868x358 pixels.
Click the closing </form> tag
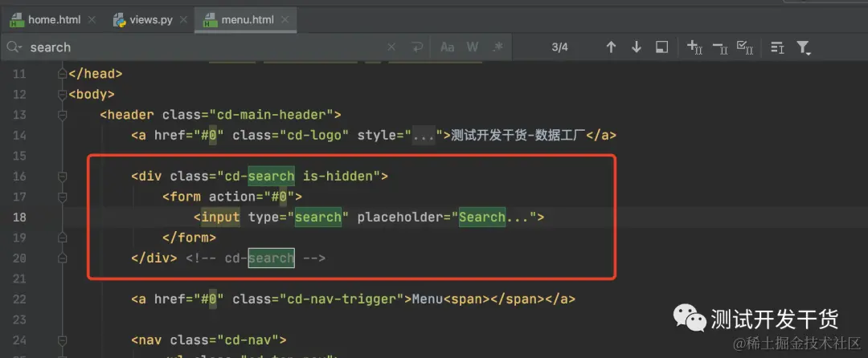click(x=190, y=238)
